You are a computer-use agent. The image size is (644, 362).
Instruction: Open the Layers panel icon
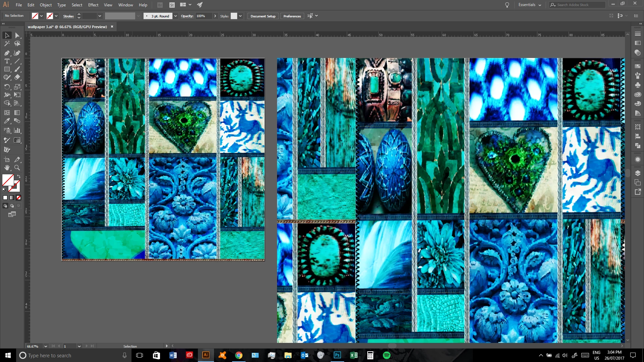point(638,173)
